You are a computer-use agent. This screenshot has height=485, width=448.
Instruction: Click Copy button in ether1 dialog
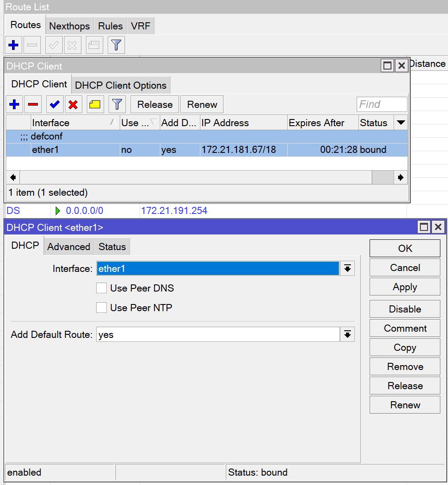(x=405, y=347)
